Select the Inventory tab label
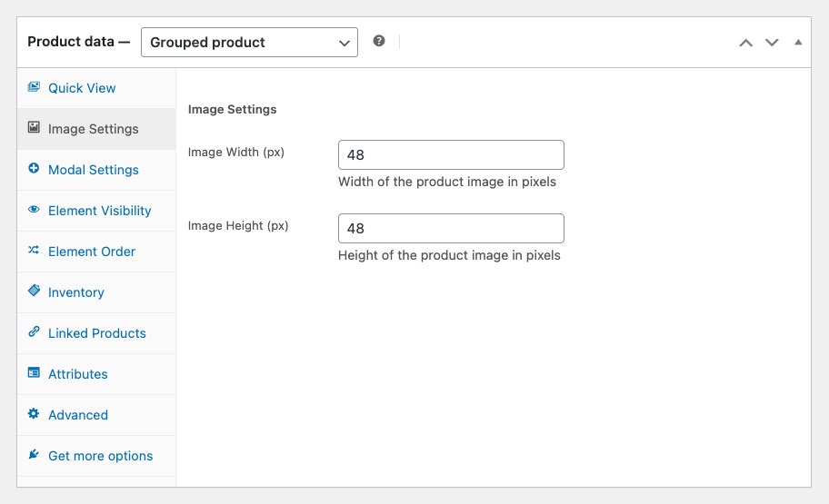The width and height of the screenshot is (829, 504). point(76,292)
